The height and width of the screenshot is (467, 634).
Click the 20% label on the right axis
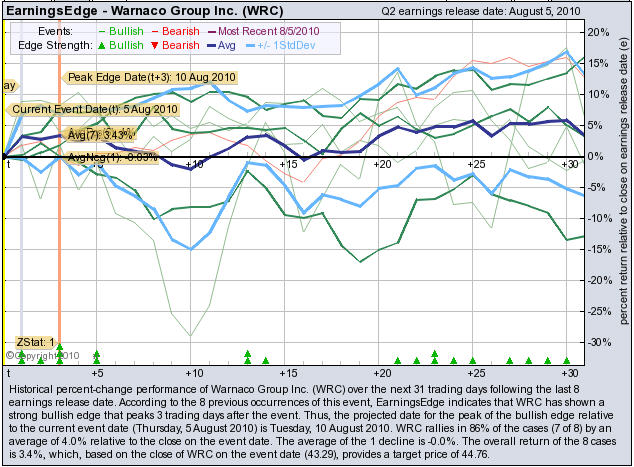click(598, 32)
